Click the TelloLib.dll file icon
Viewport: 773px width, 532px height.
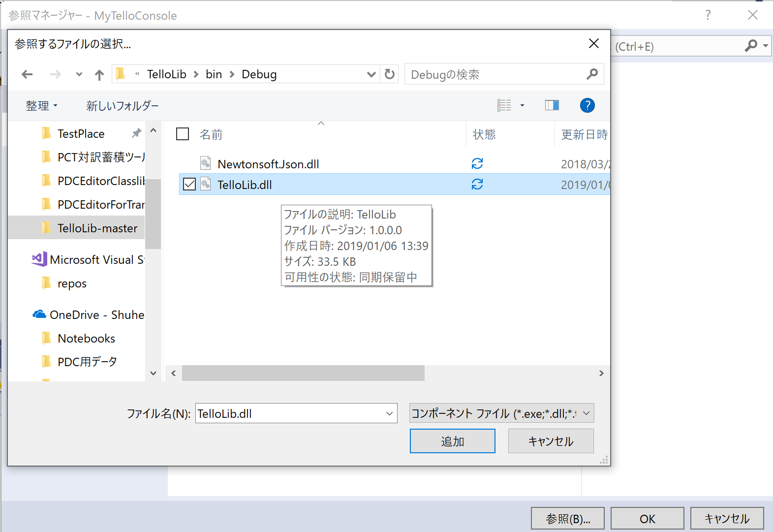pyautogui.click(x=206, y=184)
